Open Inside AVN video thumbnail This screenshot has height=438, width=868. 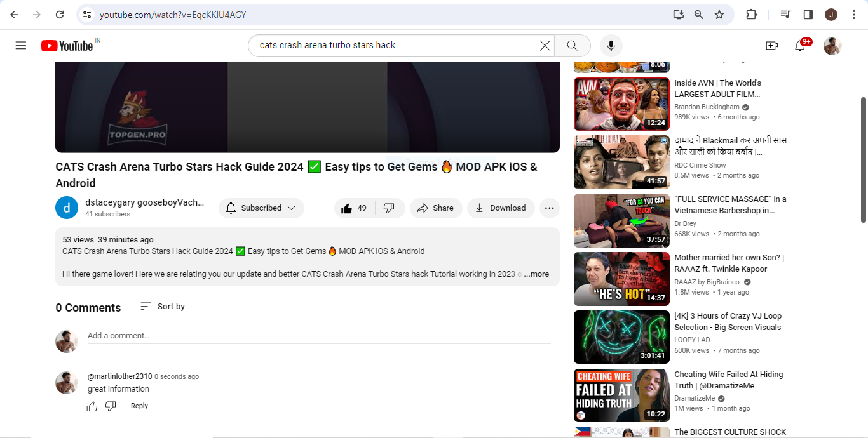click(x=621, y=104)
